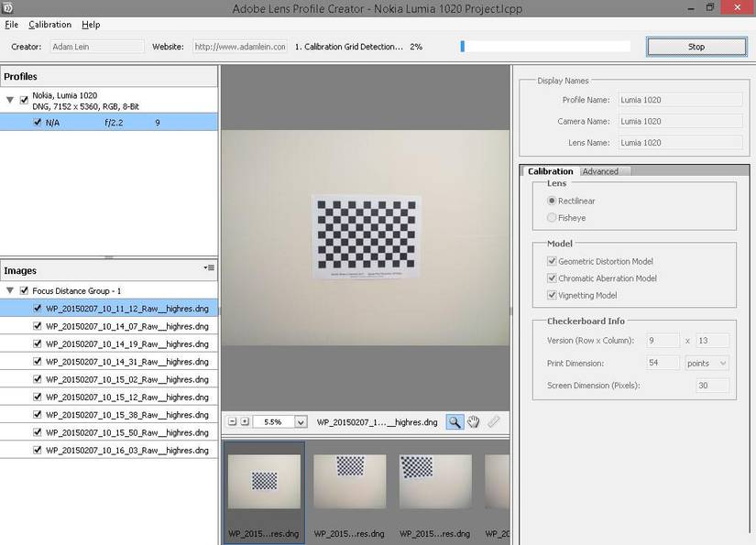
Task: Click the zoom percentage 5.5% field
Action: coord(273,422)
